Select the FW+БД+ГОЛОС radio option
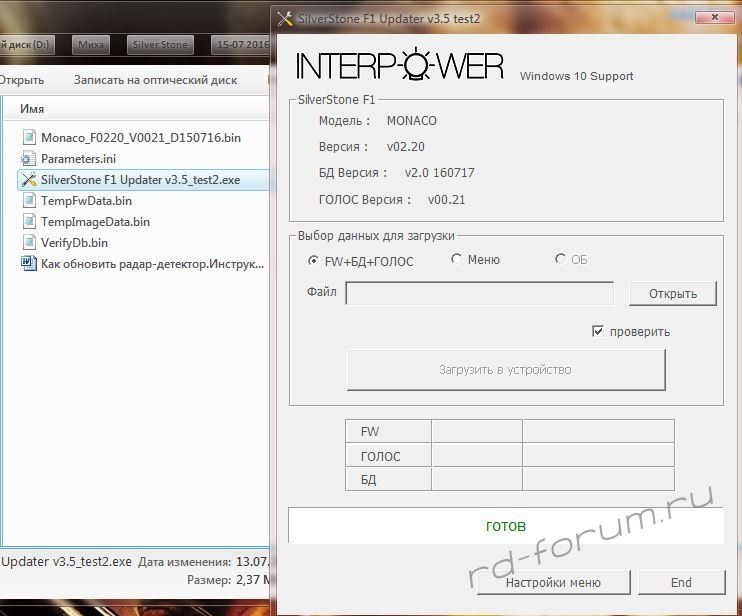This screenshot has height=616, width=742. click(314, 260)
